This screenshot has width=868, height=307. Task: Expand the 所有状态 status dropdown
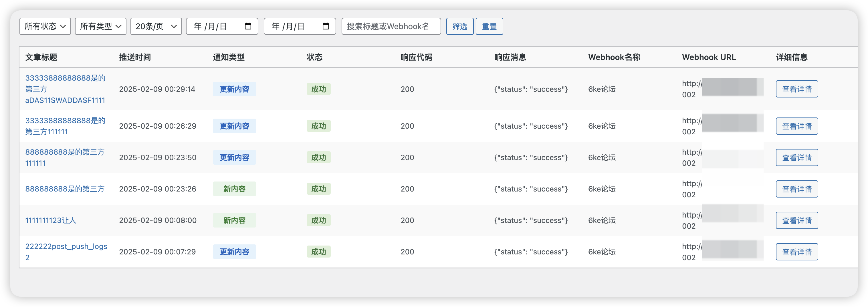pos(45,26)
